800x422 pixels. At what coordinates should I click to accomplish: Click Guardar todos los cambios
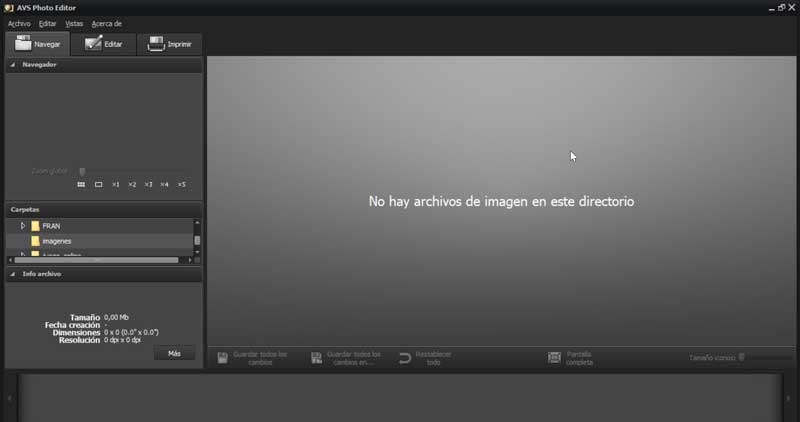[253, 358]
